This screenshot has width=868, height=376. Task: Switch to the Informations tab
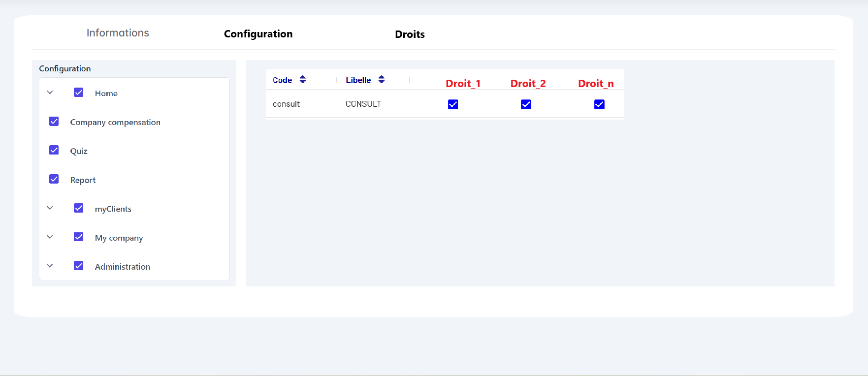click(118, 33)
